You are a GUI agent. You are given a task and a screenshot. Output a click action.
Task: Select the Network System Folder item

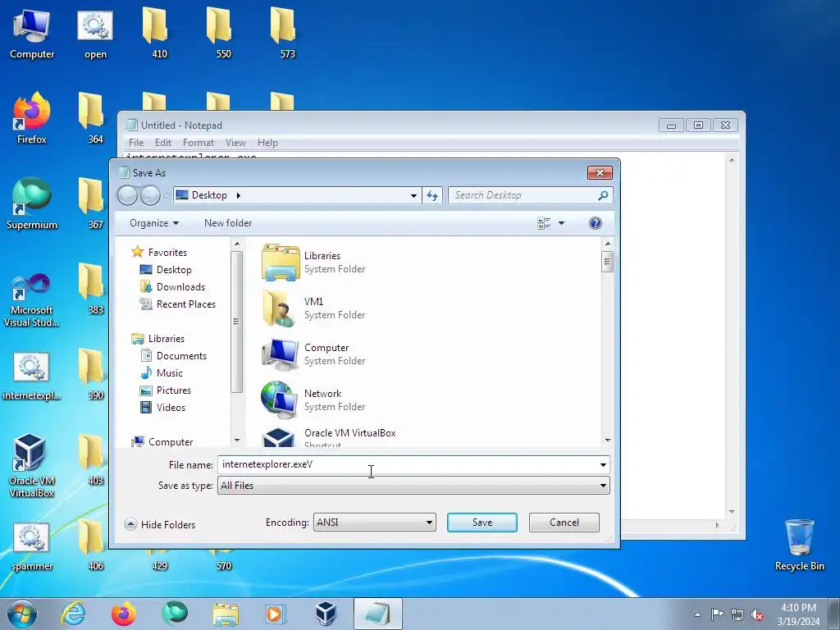tap(314, 399)
